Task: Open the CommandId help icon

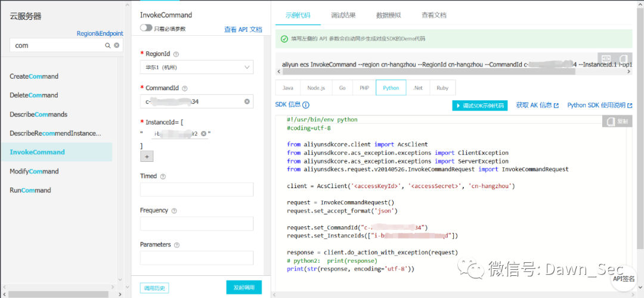Action: [184, 88]
